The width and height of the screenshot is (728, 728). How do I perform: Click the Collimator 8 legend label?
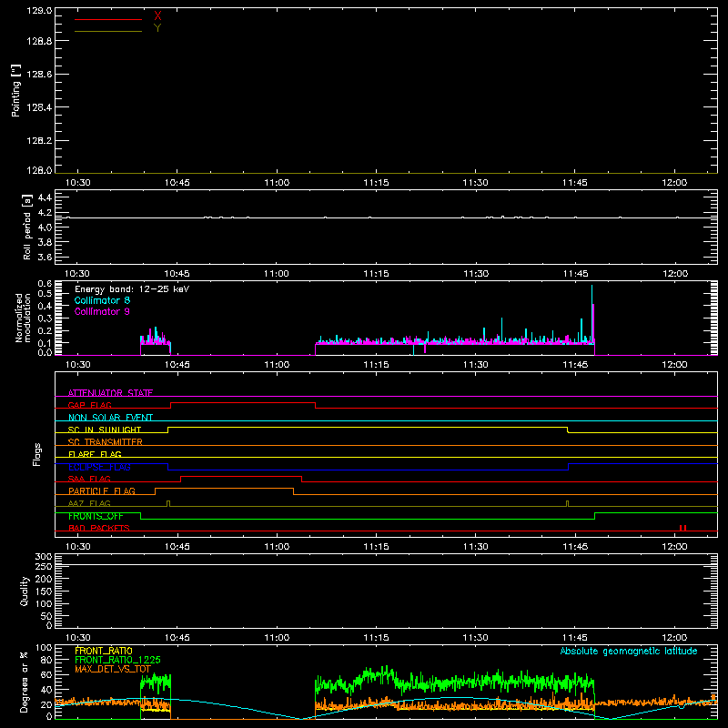tap(102, 300)
